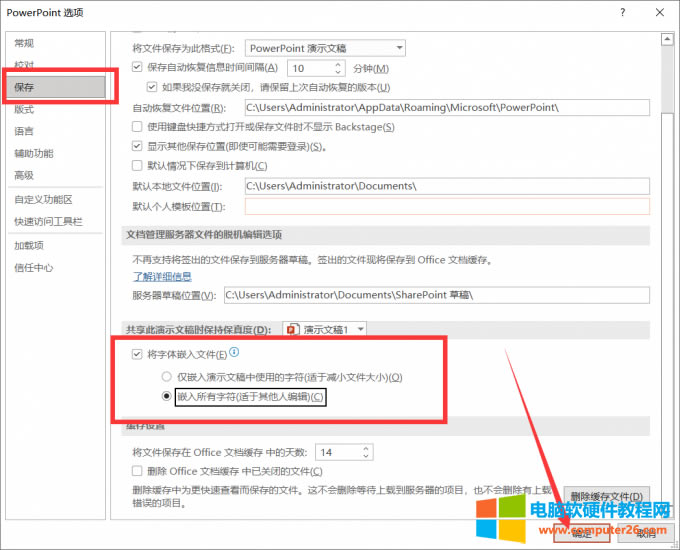Switch to the 版式 category
The height and width of the screenshot is (550, 680).
click(56, 109)
